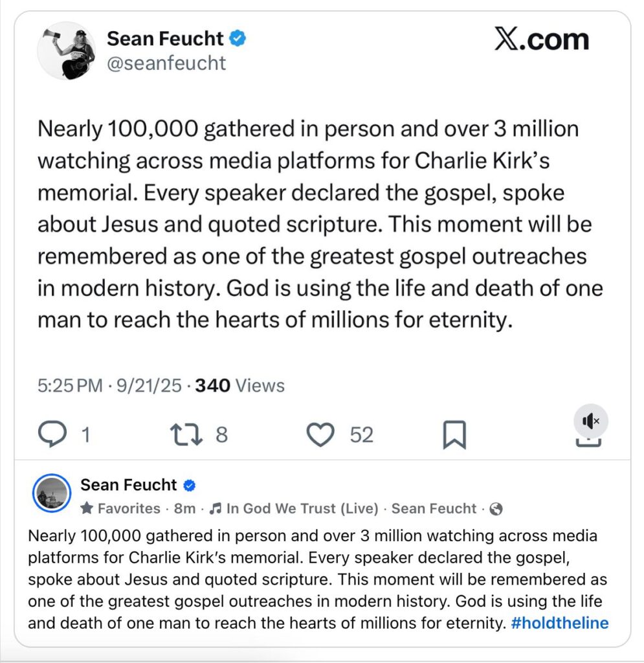644x663 pixels.
Task: Click the Sean Feucht name on the Facebook post
Action: [x=128, y=485]
